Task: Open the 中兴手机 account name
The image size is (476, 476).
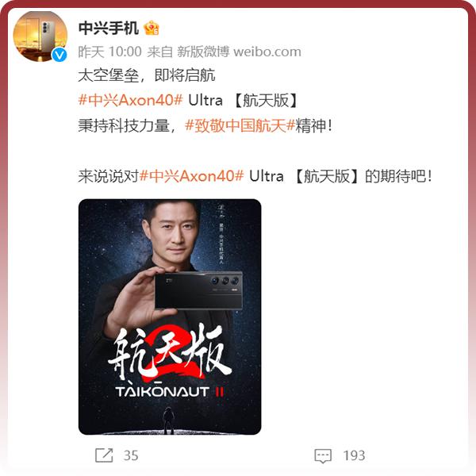Action: pos(109,28)
